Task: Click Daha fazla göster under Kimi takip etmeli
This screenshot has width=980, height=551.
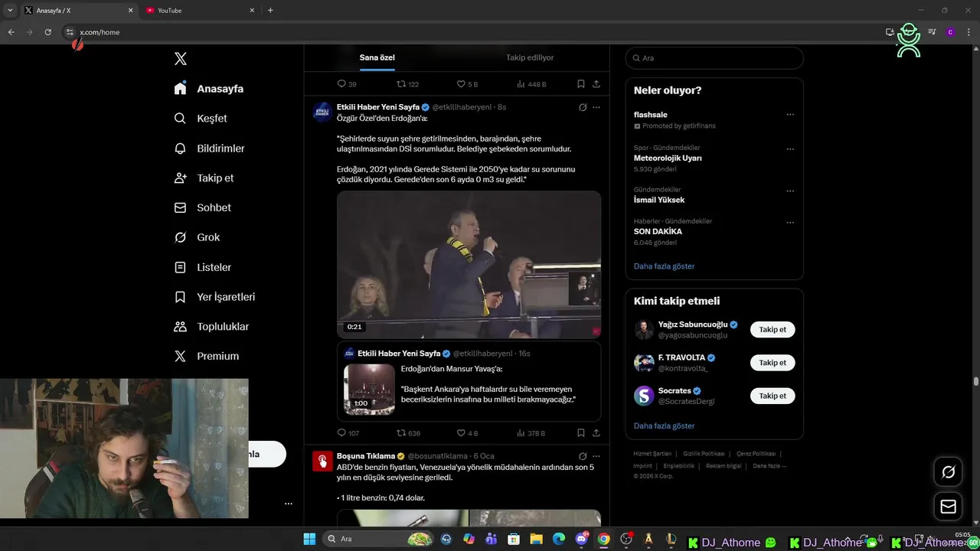Action: [664, 425]
